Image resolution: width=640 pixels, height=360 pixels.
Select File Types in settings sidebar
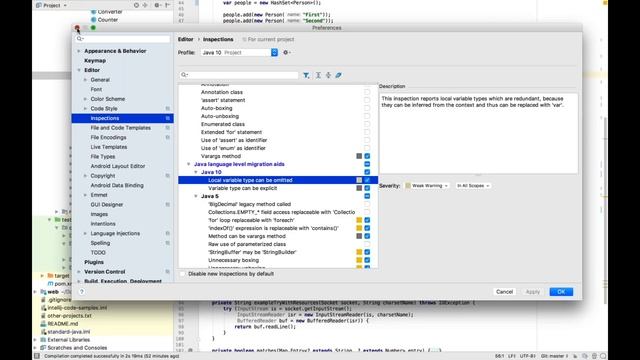coord(103,156)
